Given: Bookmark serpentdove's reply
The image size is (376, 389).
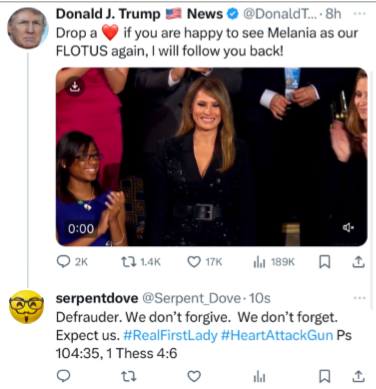Looking at the screenshot, I should (325, 376).
